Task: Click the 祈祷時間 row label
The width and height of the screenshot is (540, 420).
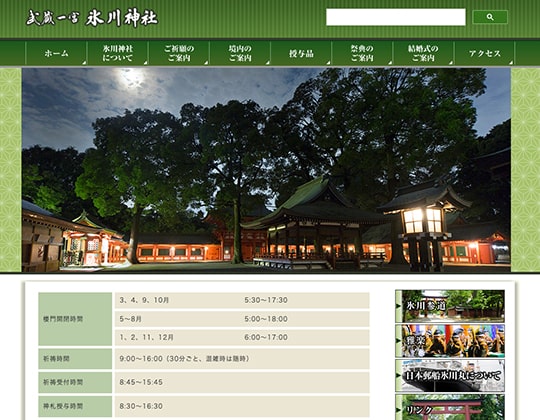Action: click(x=75, y=359)
